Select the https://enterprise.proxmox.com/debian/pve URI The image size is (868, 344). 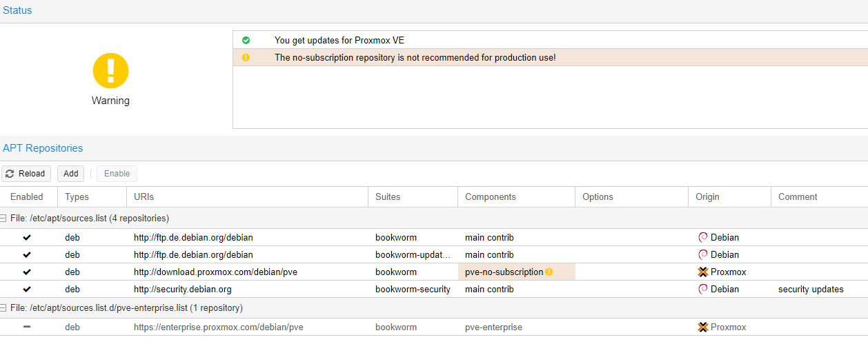pyautogui.click(x=219, y=327)
